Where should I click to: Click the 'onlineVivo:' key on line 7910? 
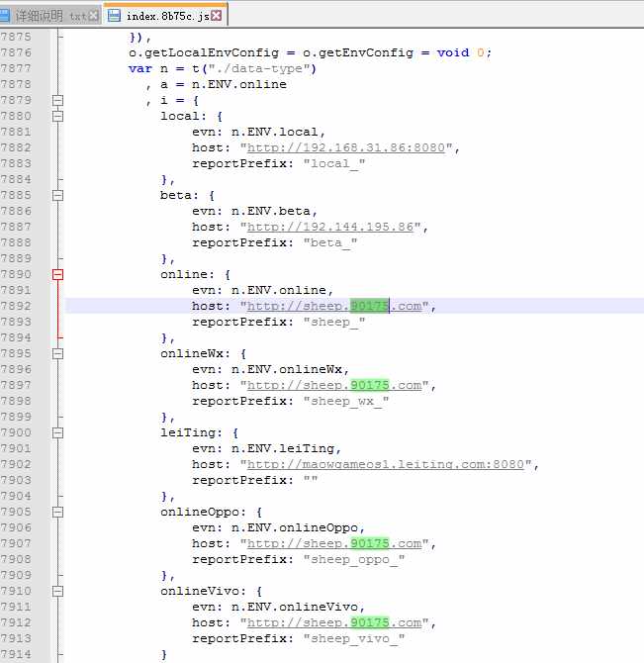203,591
